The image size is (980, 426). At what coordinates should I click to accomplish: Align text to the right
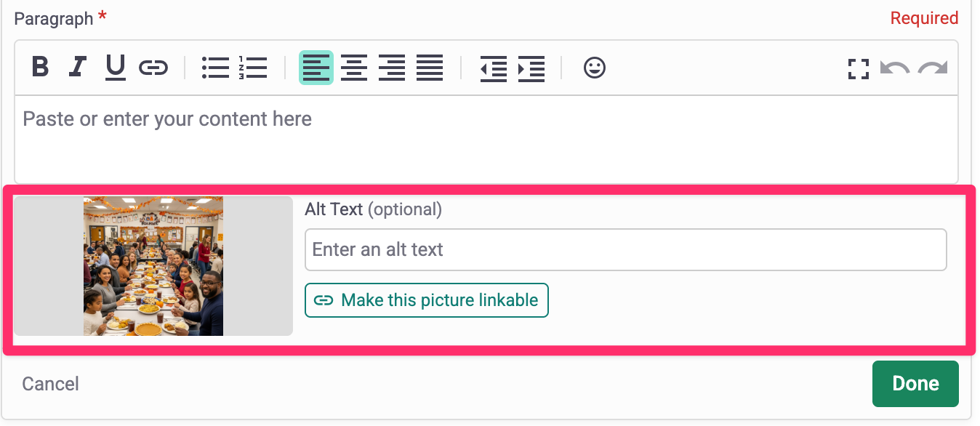coord(392,68)
